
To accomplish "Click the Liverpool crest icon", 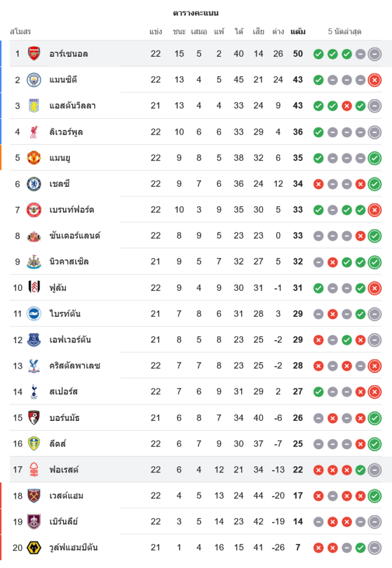I will [x=34, y=132].
